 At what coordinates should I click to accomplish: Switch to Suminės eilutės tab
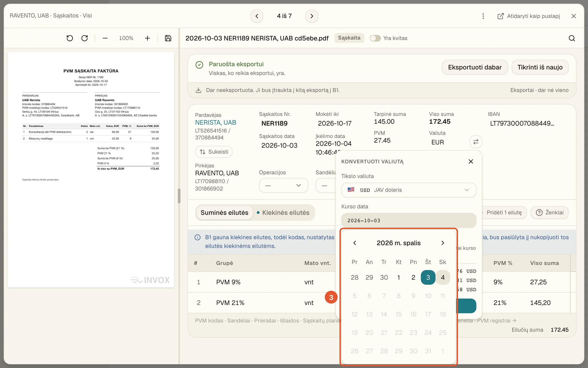(x=224, y=213)
